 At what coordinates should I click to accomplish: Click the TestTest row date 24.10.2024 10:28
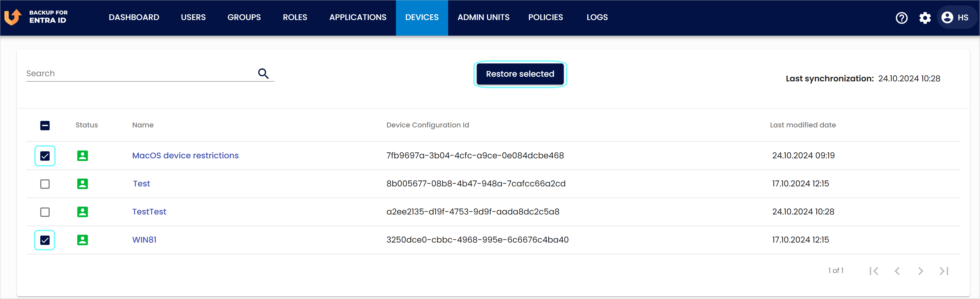803,212
